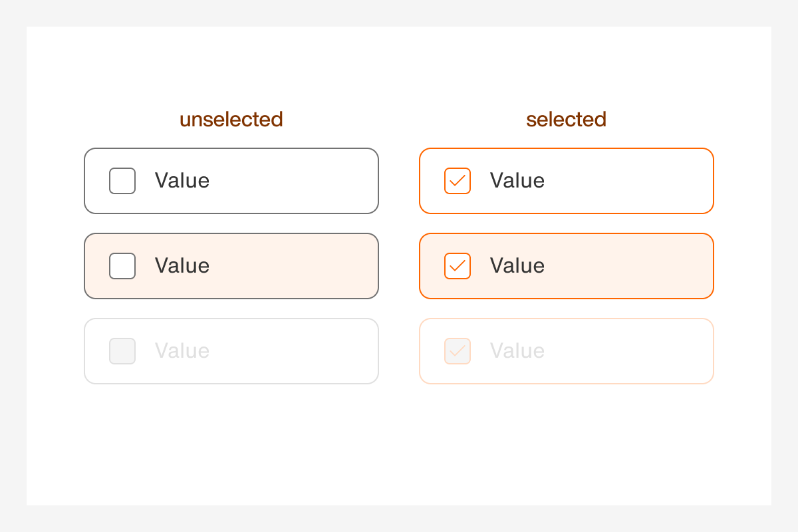The image size is (798, 532).
Task: Click the empty square icon in top unselected row
Action: (122, 180)
